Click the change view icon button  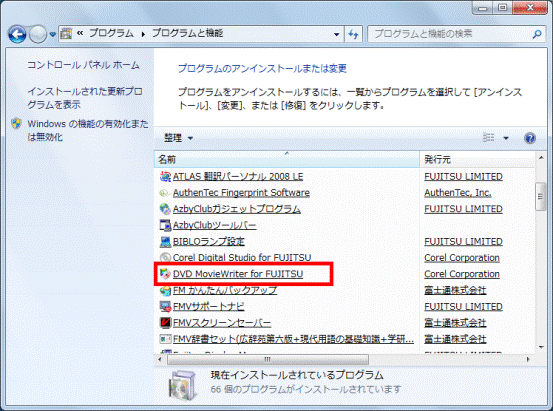pyautogui.click(x=488, y=138)
